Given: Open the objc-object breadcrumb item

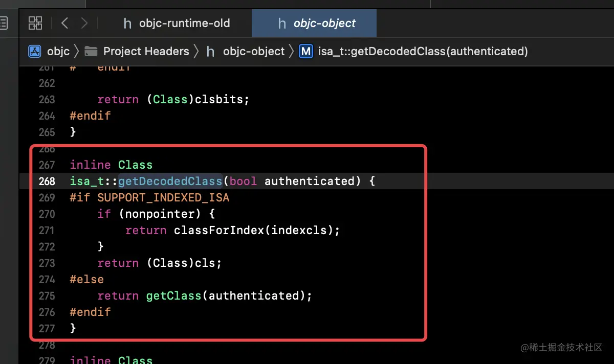Looking at the screenshot, I should tap(254, 51).
